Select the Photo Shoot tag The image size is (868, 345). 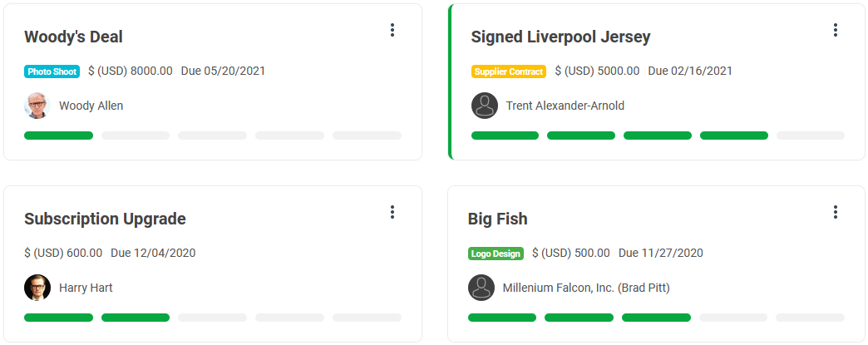tap(52, 71)
